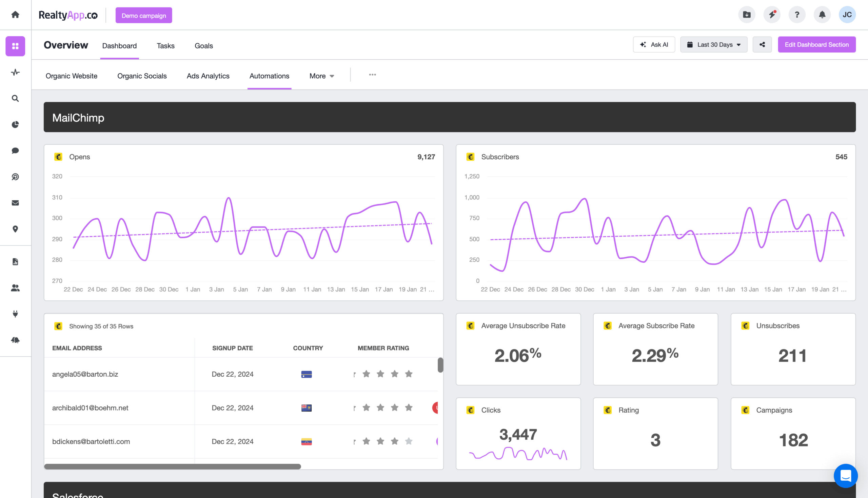868x498 pixels.
Task: Open the report document icon in sidebar
Action: (15, 262)
